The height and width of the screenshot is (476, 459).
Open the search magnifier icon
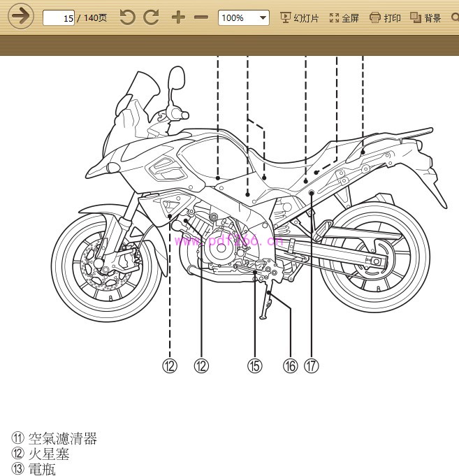click(x=455, y=17)
